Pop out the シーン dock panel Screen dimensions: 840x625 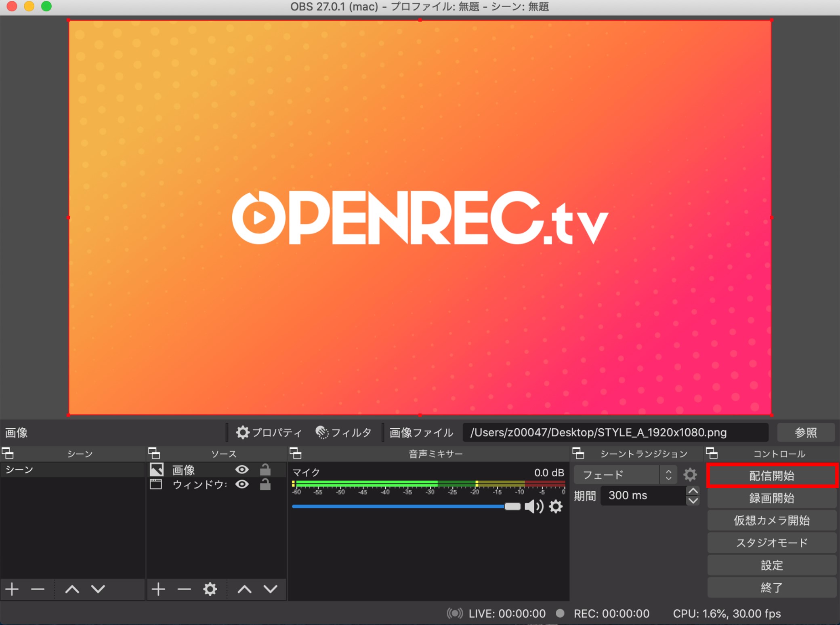click(8, 453)
